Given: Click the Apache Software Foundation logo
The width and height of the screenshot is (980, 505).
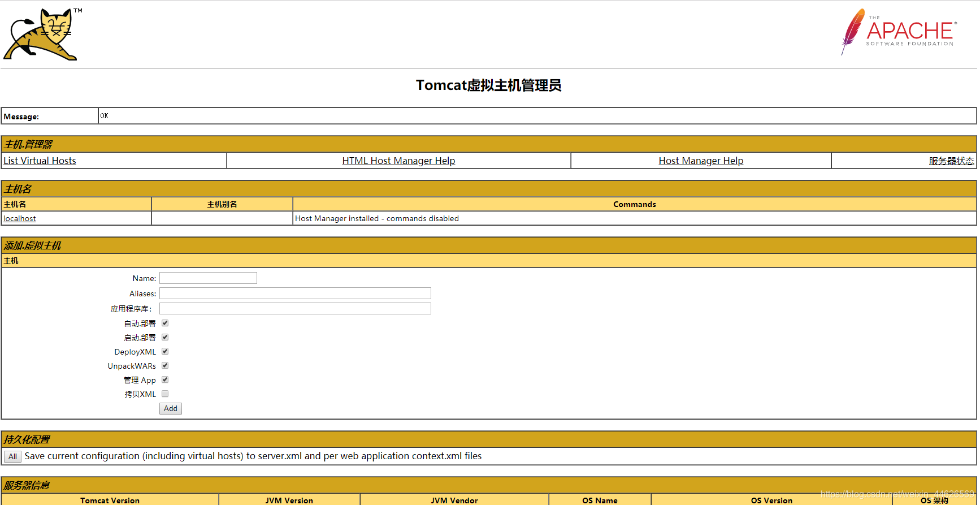Looking at the screenshot, I should 899,32.
